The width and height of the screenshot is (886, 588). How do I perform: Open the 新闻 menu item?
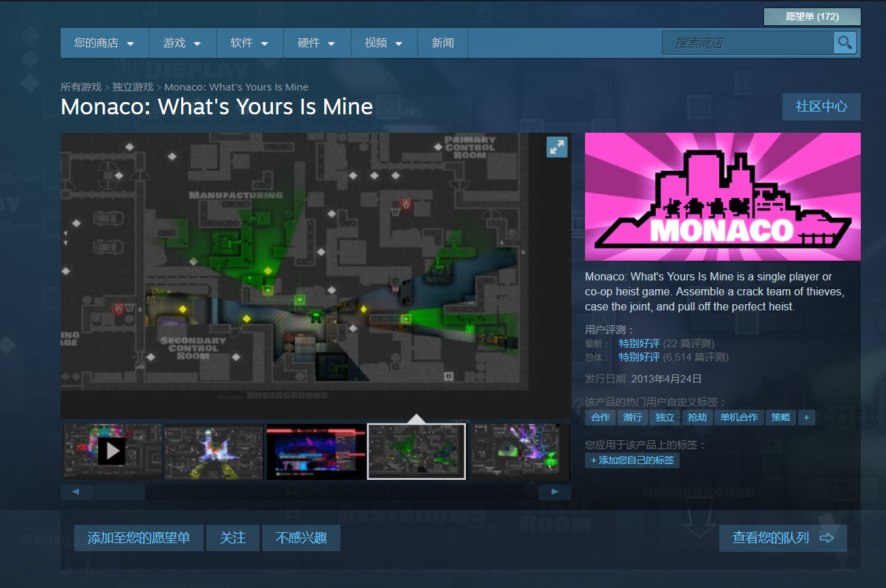click(443, 43)
